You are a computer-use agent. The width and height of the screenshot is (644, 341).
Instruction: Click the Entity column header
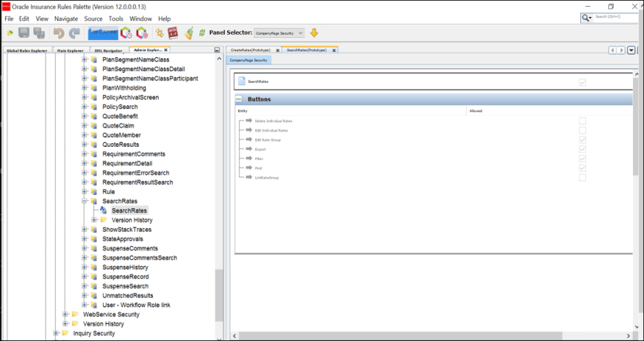point(243,110)
